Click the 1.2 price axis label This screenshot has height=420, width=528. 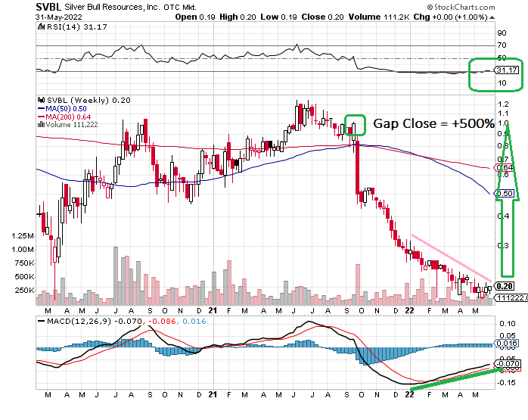(x=504, y=104)
